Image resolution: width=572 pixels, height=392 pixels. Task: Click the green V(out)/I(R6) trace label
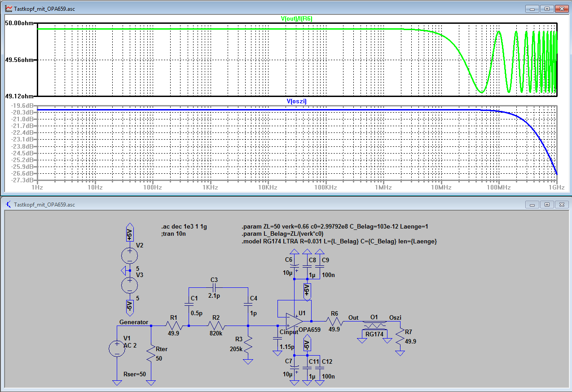coord(297,19)
